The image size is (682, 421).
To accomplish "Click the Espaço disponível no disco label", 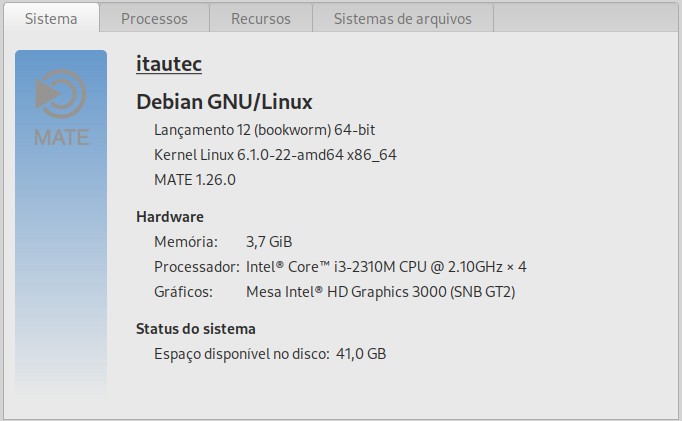I will point(242,354).
